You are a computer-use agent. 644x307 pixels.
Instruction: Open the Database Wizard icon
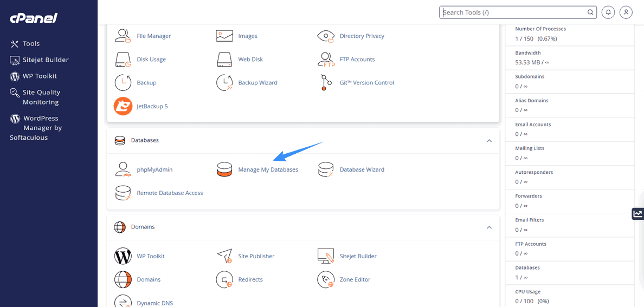[x=326, y=169]
